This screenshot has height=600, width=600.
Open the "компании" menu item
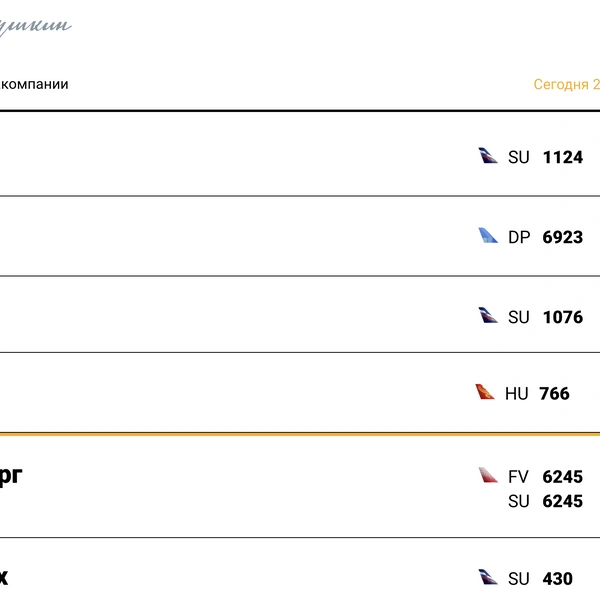[x=34, y=85]
